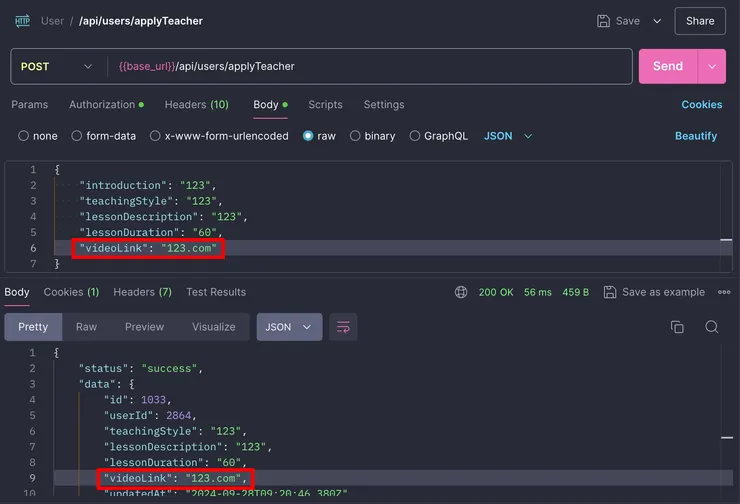Search response with magnifier icon
The width and height of the screenshot is (740, 504).
(712, 327)
